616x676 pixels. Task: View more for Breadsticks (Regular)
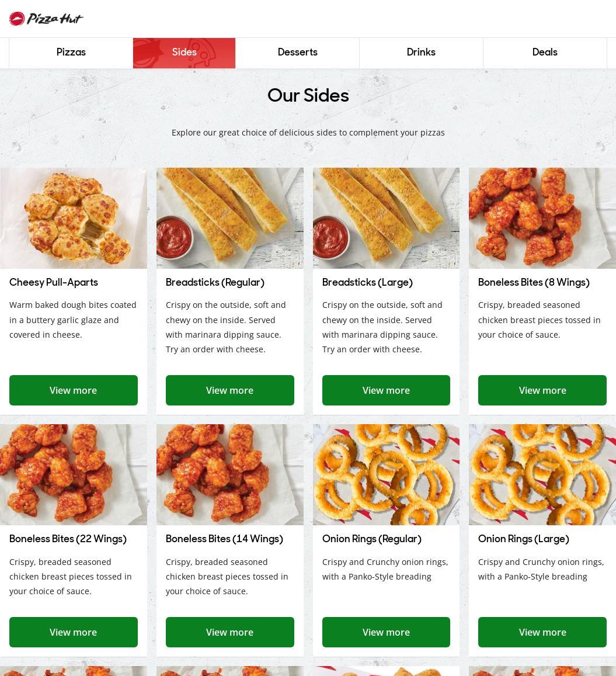[x=230, y=390]
